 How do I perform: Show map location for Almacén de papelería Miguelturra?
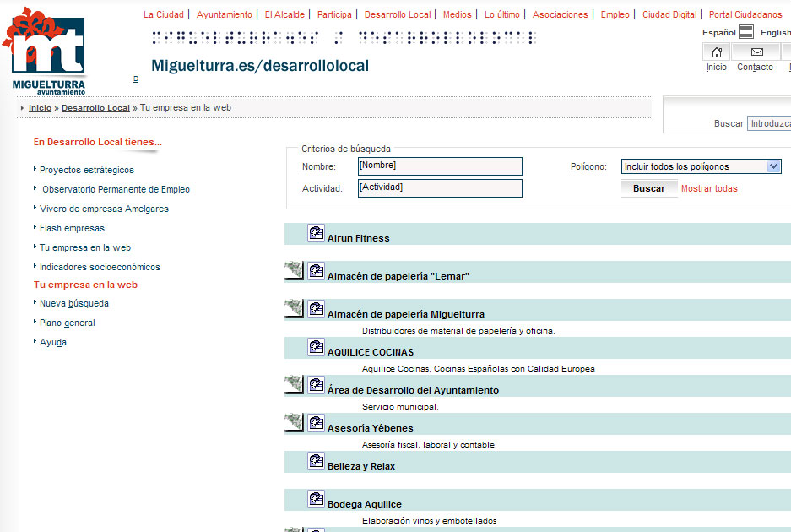coord(294,308)
